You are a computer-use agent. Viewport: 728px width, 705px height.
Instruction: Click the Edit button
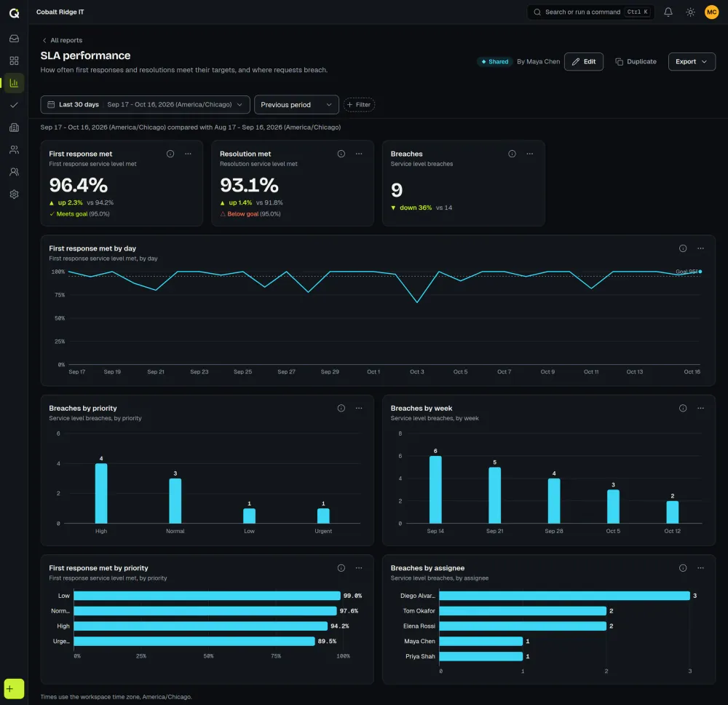584,62
